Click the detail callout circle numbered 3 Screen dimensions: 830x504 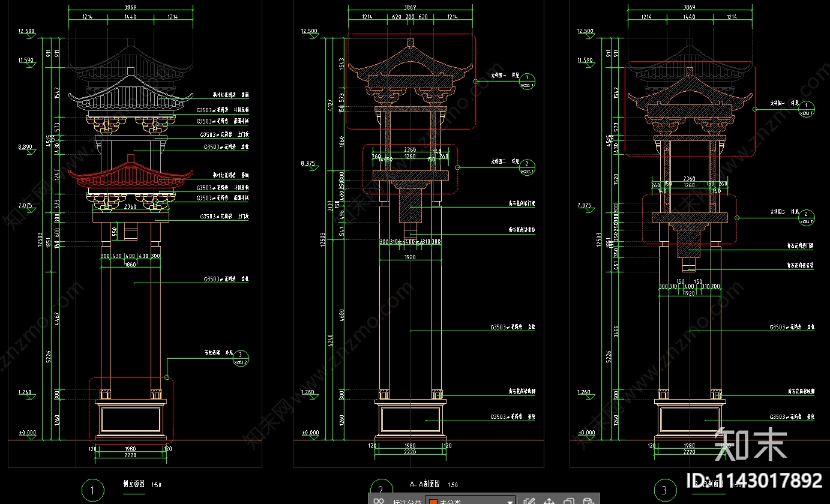pos(241,358)
